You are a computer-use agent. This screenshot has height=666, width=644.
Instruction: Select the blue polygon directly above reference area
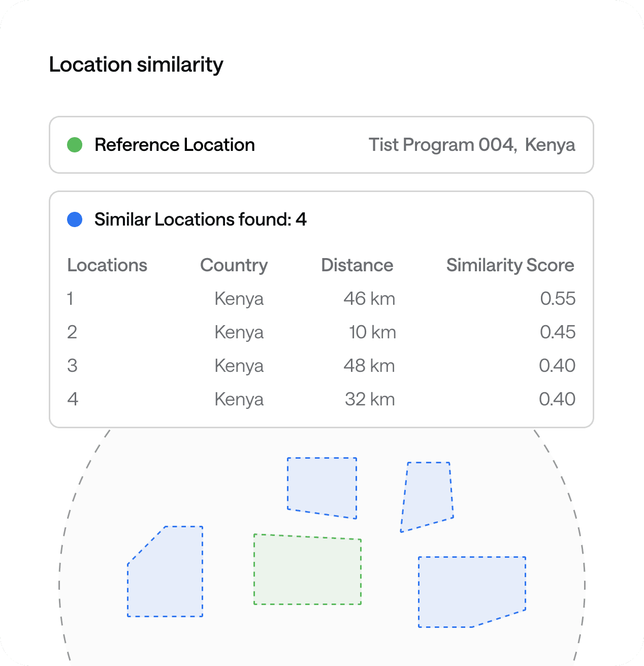coord(322,485)
